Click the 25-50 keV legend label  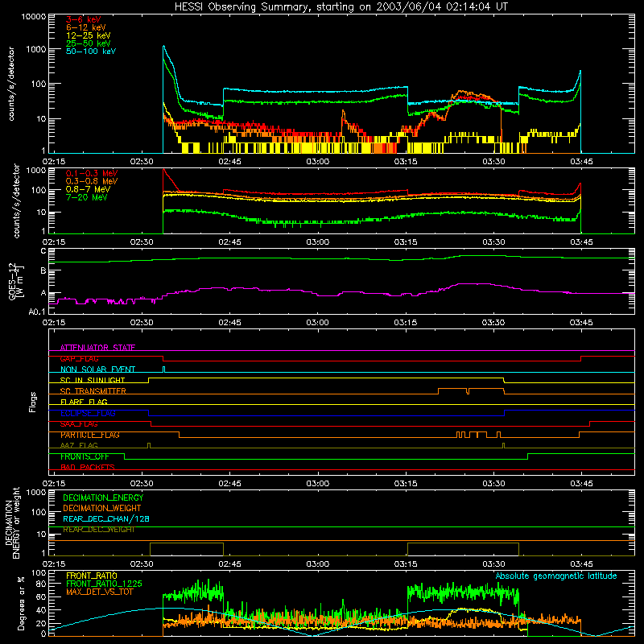click(x=89, y=43)
